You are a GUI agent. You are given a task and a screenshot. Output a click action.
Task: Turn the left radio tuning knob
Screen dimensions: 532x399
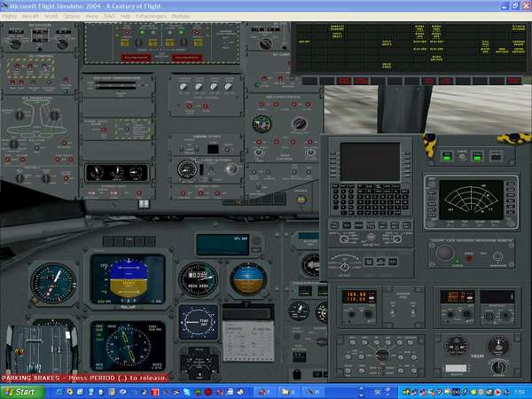point(369,315)
